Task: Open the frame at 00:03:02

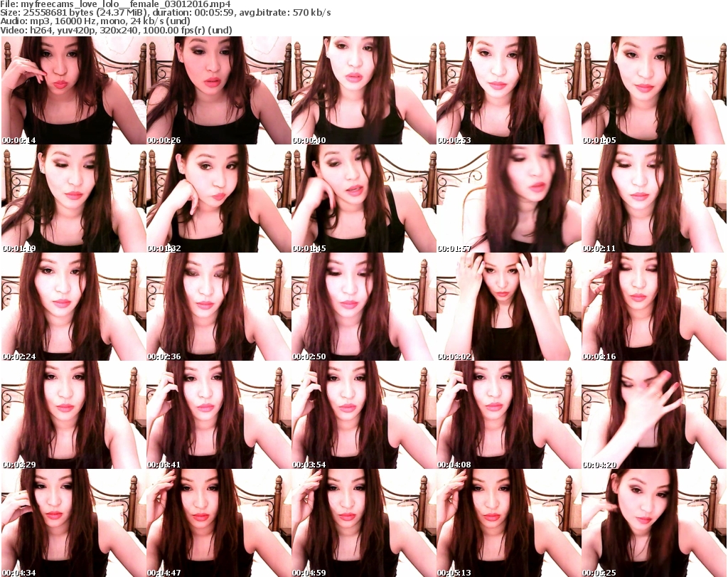Action: 508,307
